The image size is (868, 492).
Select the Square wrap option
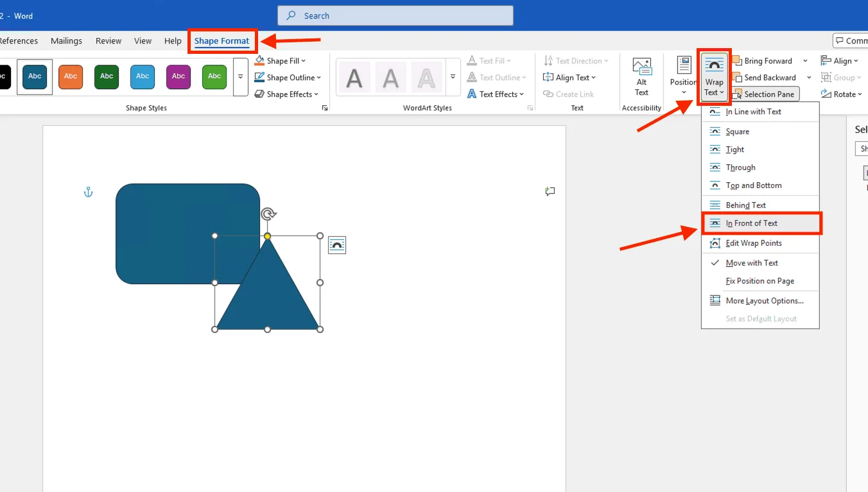[x=738, y=131]
